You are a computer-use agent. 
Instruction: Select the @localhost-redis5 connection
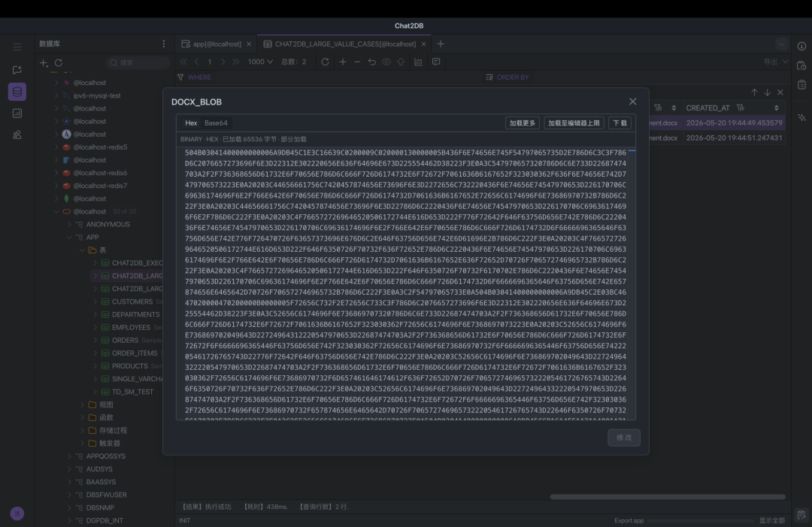point(100,147)
